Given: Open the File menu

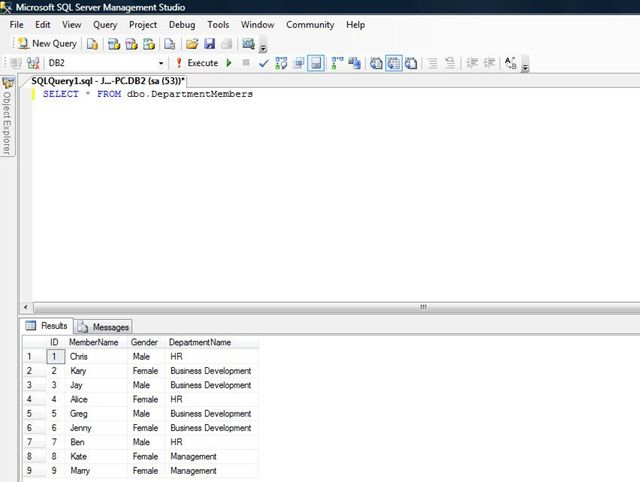Looking at the screenshot, I should 16,25.
